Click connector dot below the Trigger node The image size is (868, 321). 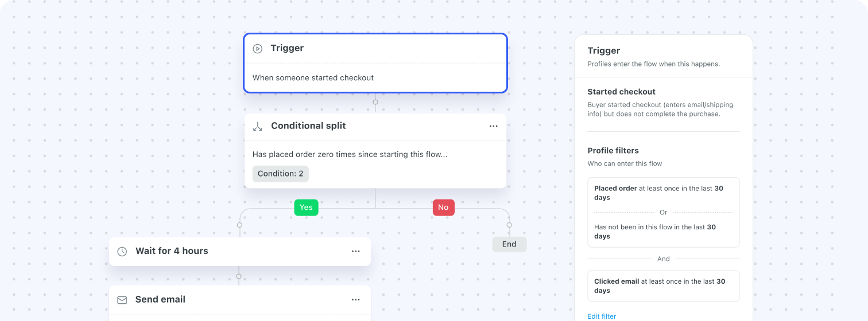375,102
